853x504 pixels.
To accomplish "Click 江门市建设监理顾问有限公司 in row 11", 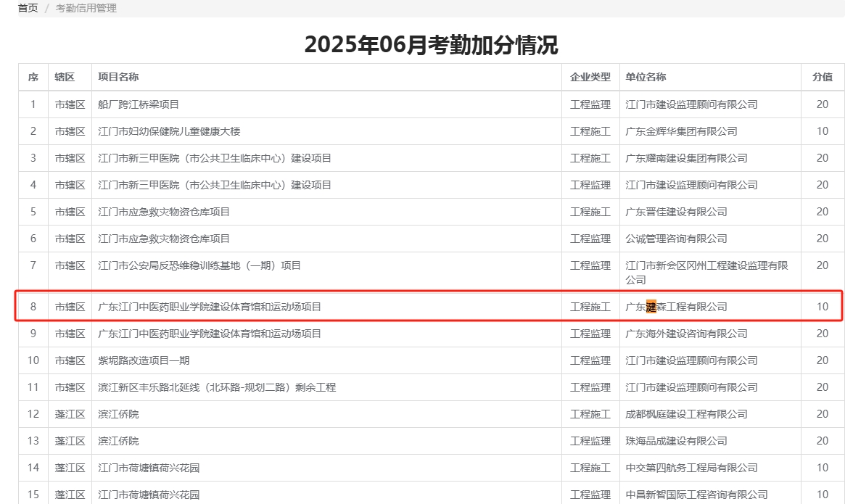I will (691, 387).
